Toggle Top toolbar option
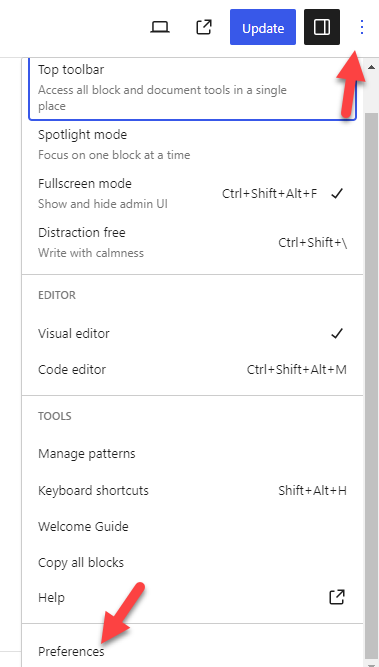 (x=192, y=88)
